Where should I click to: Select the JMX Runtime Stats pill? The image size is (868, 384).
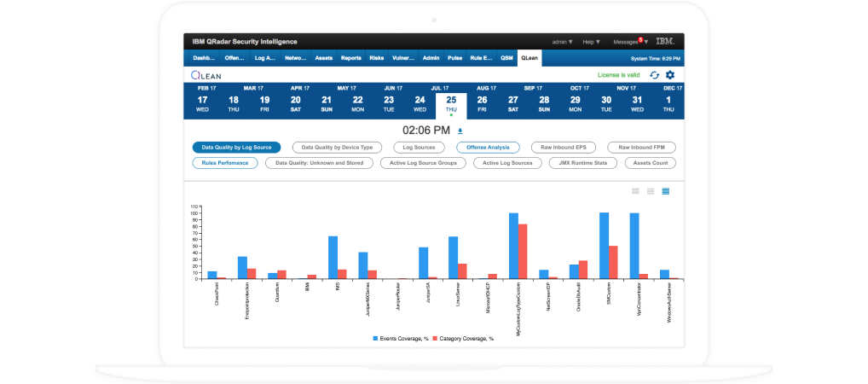583,163
